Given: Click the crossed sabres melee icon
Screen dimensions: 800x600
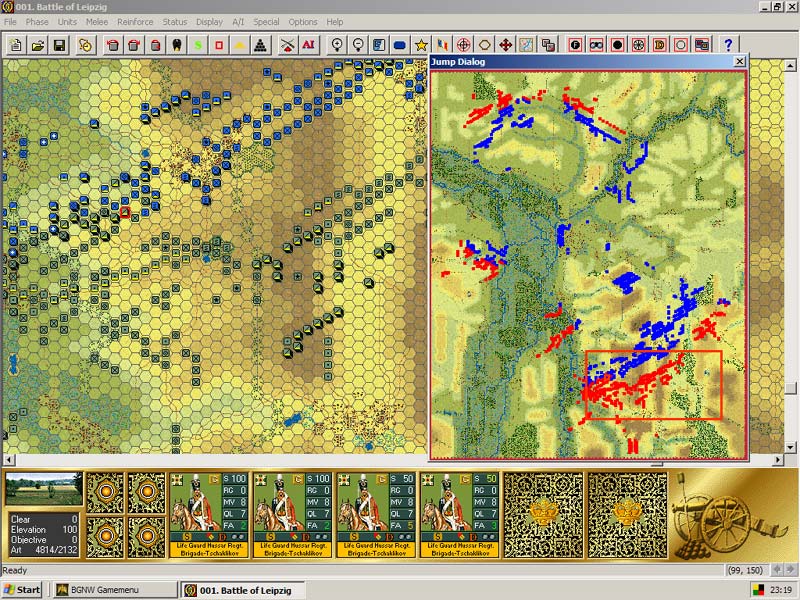Looking at the screenshot, I should (288, 45).
